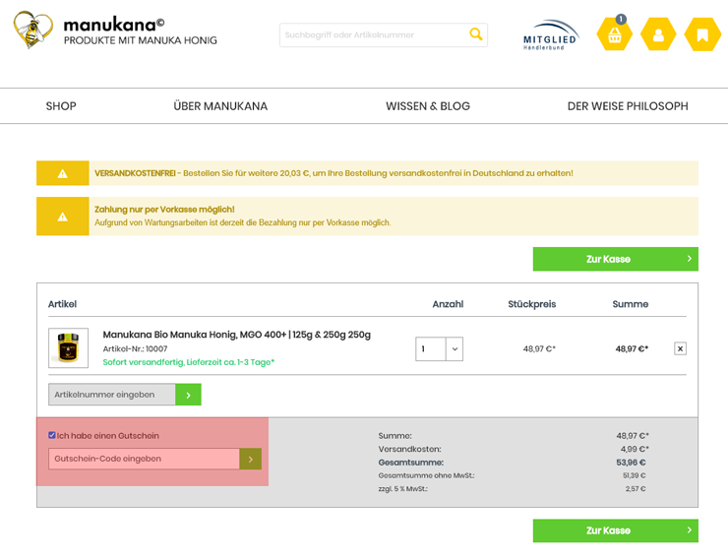Open the SHOP menu
The width and height of the screenshot is (728, 560).
(x=61, y=106)
